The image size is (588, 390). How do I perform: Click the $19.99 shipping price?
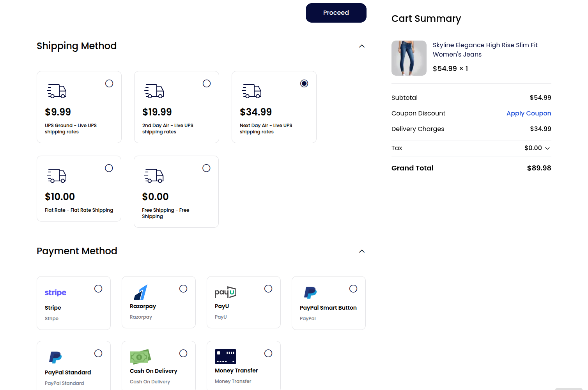[x=157, y=112]
